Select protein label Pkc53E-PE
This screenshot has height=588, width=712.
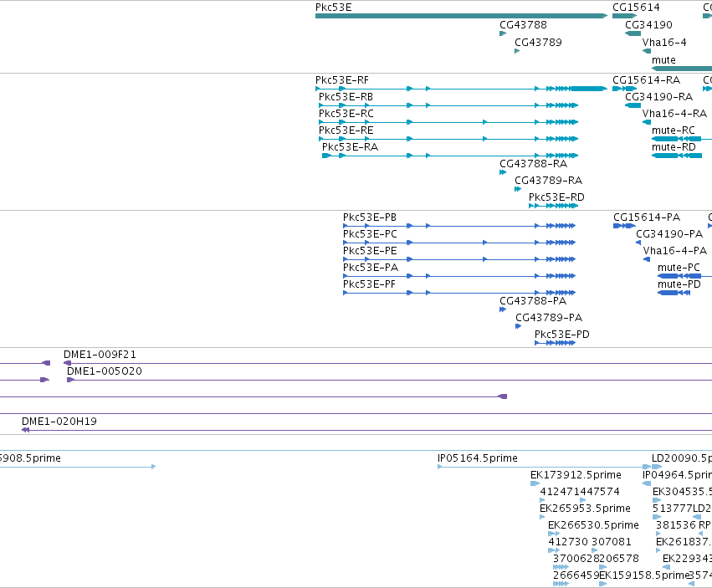coord(370,251)
